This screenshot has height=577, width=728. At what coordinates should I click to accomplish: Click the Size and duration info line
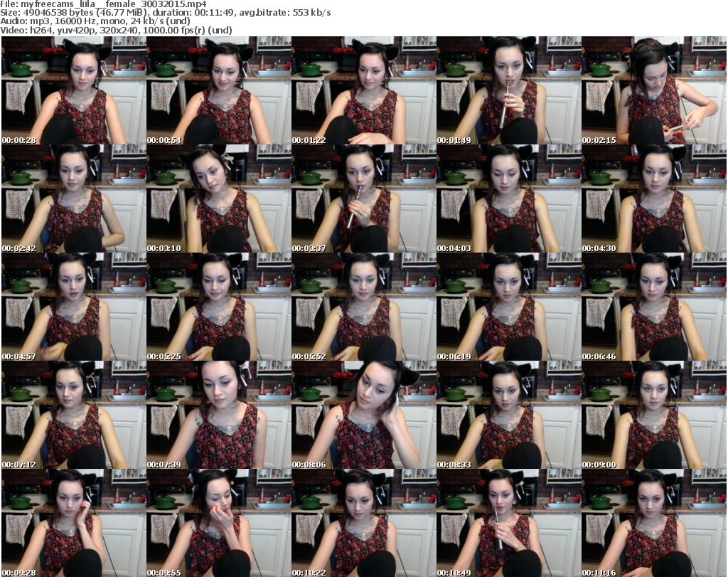pos(165,13)
